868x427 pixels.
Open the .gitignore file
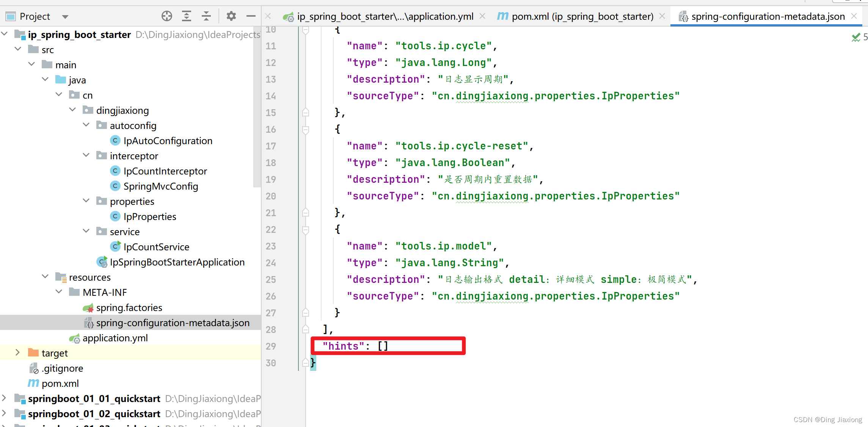coord(62,368)
